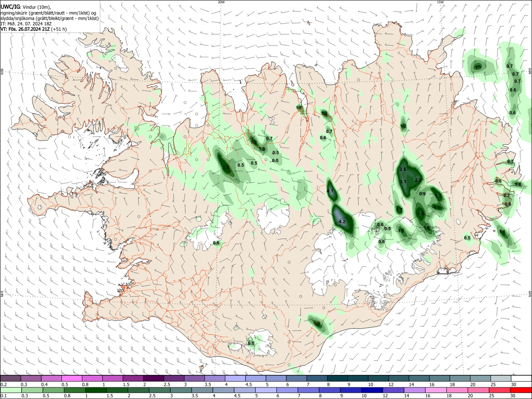Select bright pink 0.5–0.8 snow legend swatch
This screenshot has height=399, width=532.
(x=72, y=378)
